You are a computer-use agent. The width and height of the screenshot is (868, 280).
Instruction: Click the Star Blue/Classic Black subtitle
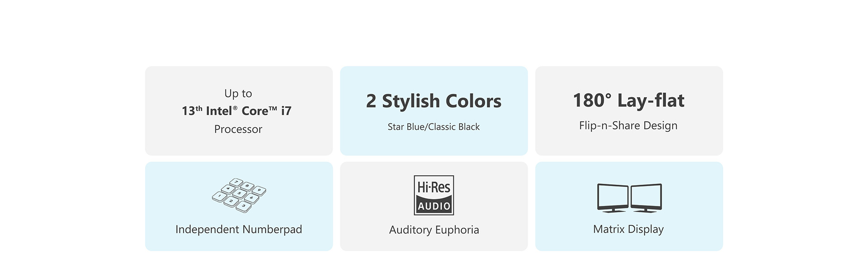[x=434, y=127]
